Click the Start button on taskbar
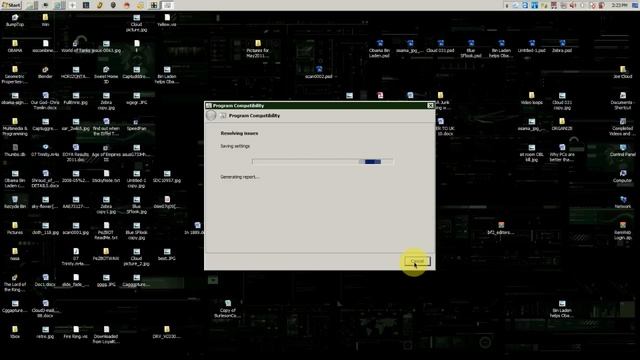 point(11,5)
